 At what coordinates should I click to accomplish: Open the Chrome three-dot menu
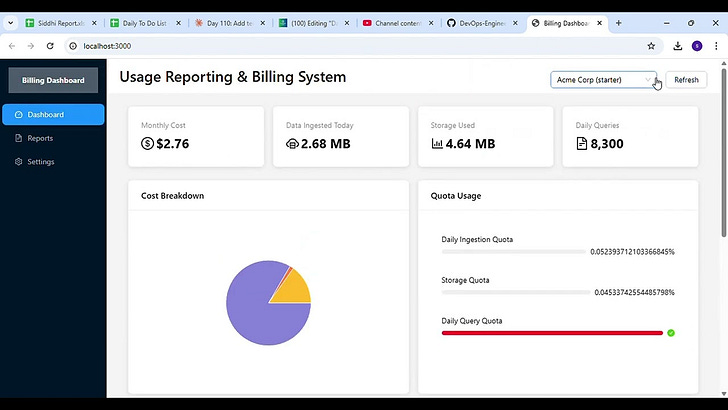tap(716, 46)
